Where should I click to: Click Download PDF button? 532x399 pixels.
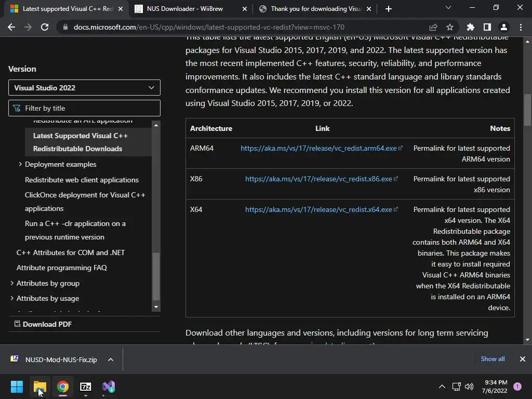point(43,324)
